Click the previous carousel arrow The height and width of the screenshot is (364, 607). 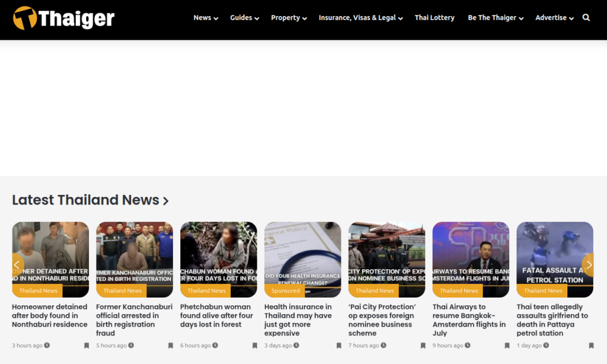(x=17, y=265)
